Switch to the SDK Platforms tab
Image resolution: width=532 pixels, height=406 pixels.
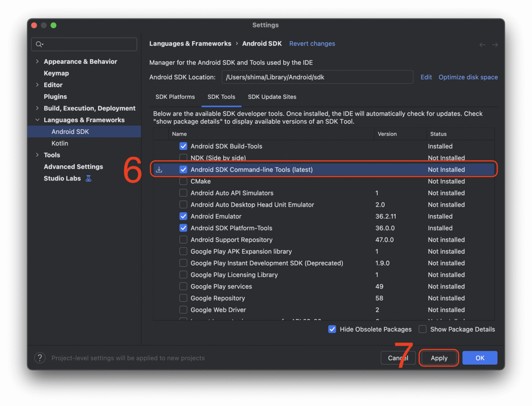coord(175,97)
